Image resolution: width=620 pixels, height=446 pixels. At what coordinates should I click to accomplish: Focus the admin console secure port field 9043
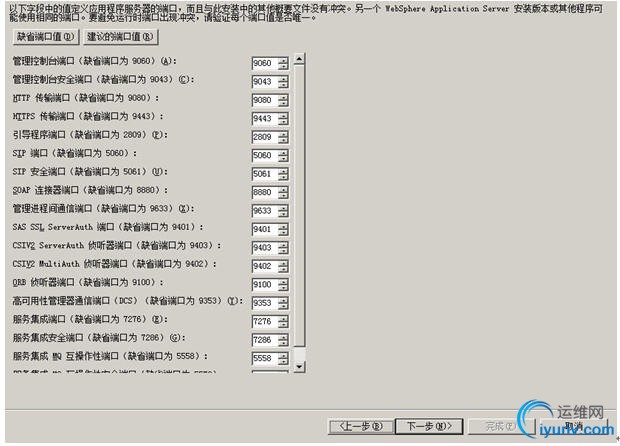[265, 82]
